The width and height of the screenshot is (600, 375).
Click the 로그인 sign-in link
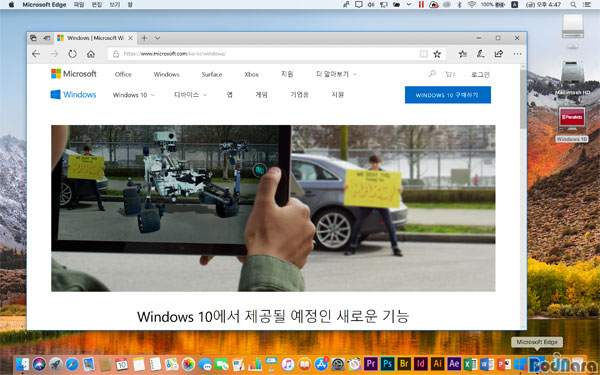tap(480, 75)
